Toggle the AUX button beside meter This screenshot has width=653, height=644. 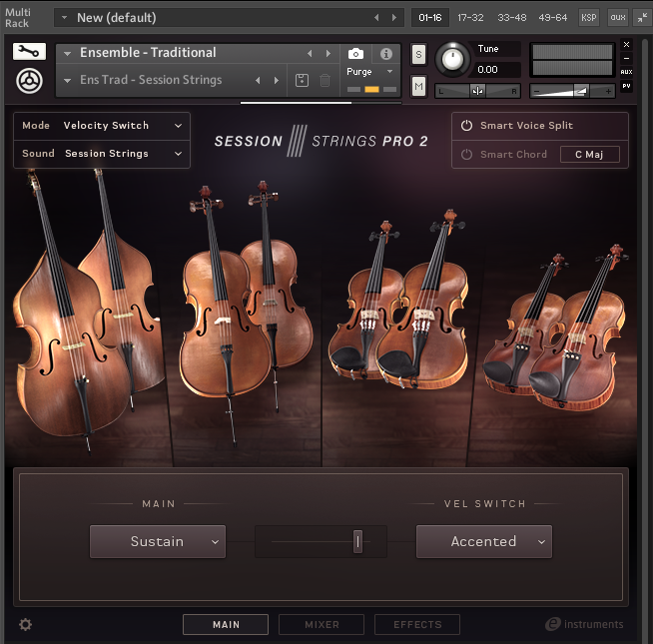click(626, 72)
